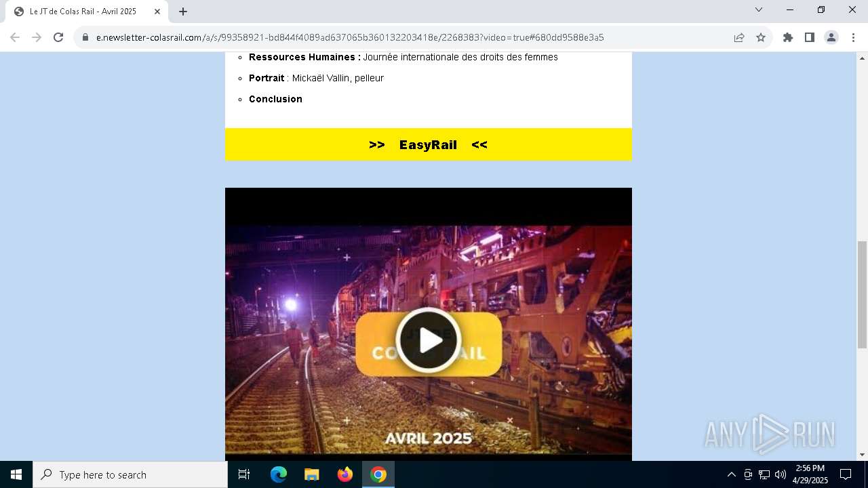
Task: Focus the Type here to search box
Action: click(130, 474)
